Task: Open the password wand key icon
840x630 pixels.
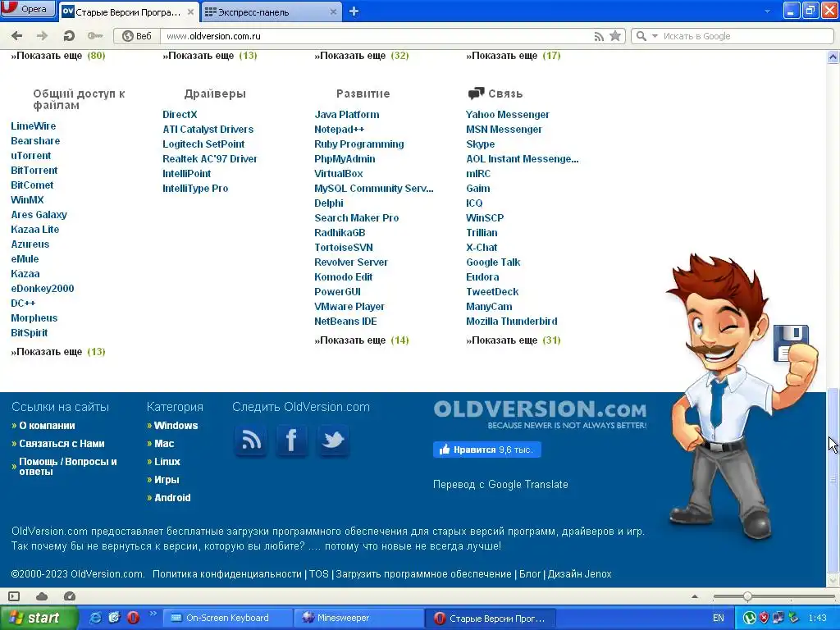Action: point(95,36)
